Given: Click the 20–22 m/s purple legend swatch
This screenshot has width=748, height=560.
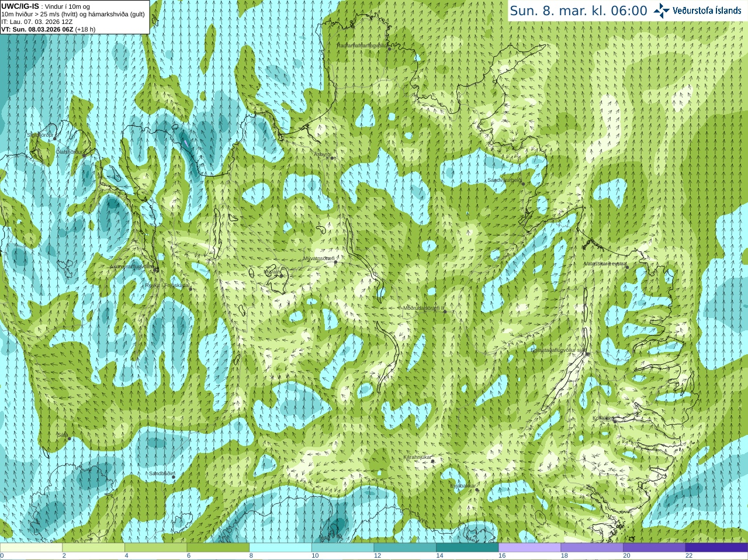Looking at the screenshot, I should coord(654,548).
